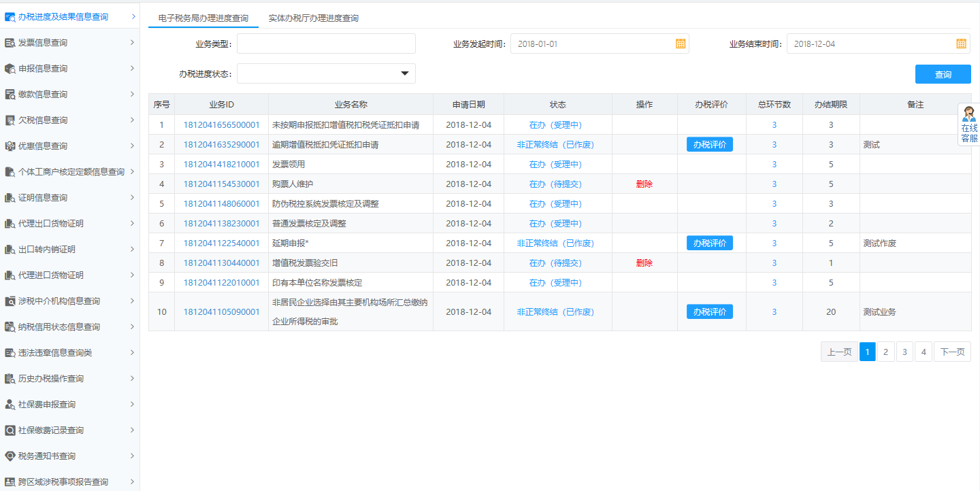Open 申报信息查询 via its sidebar icon
The image size is (980, 491).
point(10,68)
